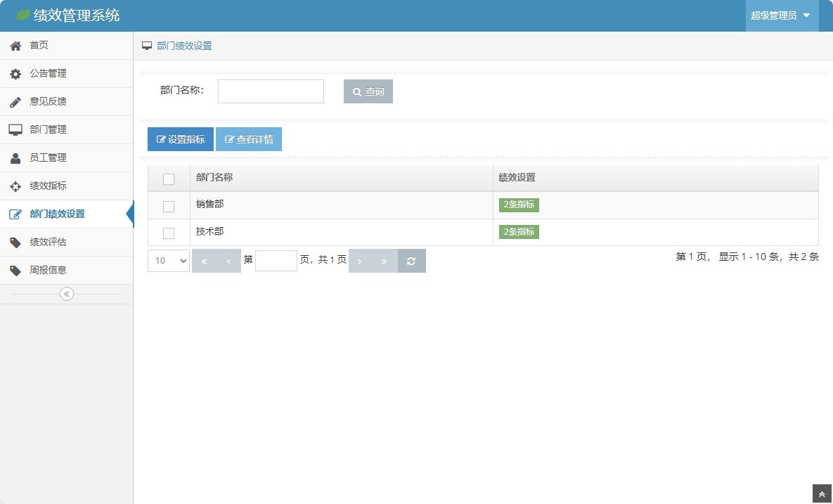This screenshot has height=504, width=833.
Task: Click the scroll-to-top arrow icon
Action: point(822,494)
